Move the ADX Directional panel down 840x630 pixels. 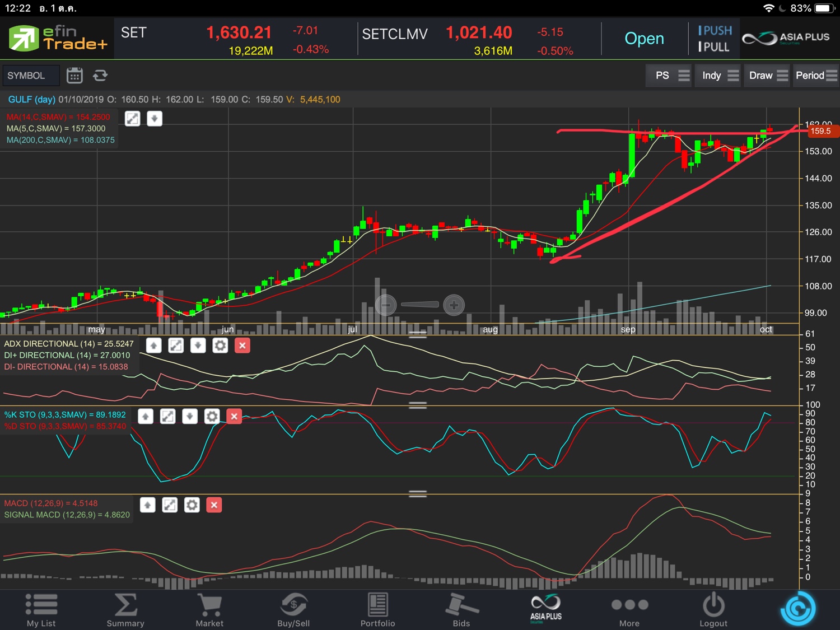coord(198,346)
